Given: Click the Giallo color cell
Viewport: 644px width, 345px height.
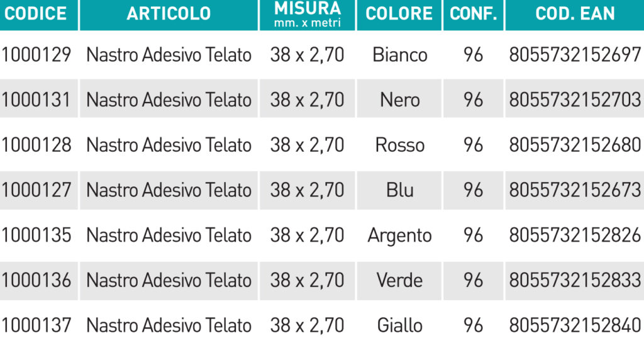Looking at the screenshot, I should (399, 325).
